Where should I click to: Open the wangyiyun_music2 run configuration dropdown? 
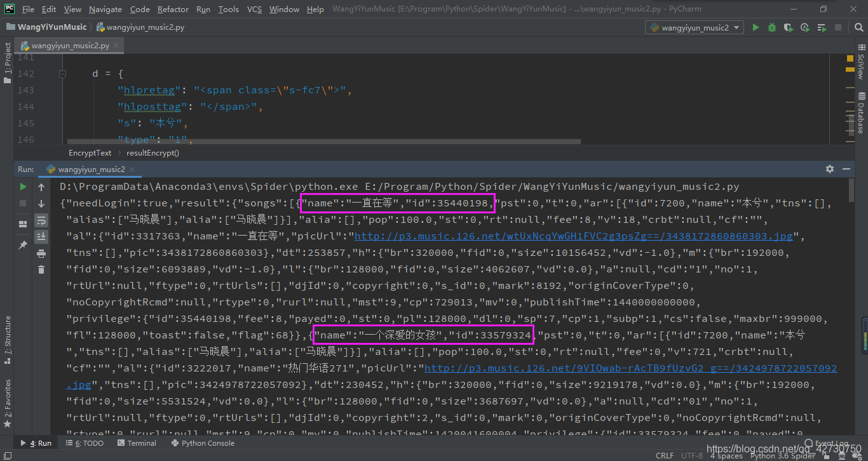pyautogui.click(x=694, y=27)
